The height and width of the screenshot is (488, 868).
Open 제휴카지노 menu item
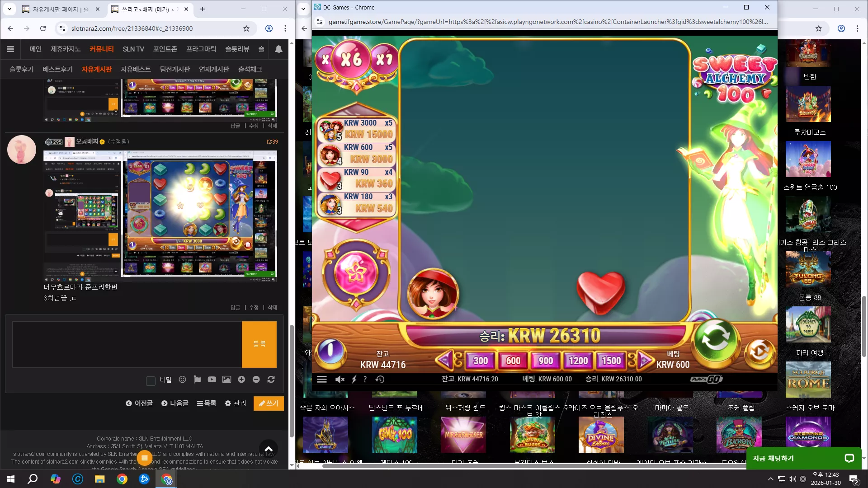(66, 49)
